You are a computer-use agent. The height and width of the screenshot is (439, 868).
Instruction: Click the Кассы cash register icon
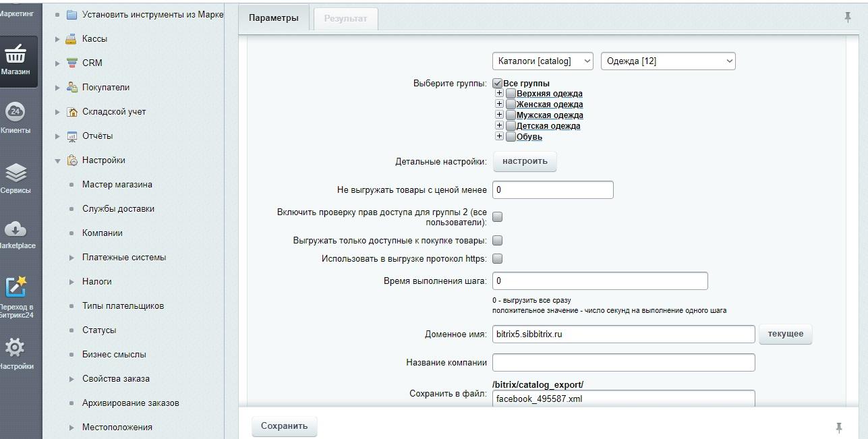pos(71,38)
